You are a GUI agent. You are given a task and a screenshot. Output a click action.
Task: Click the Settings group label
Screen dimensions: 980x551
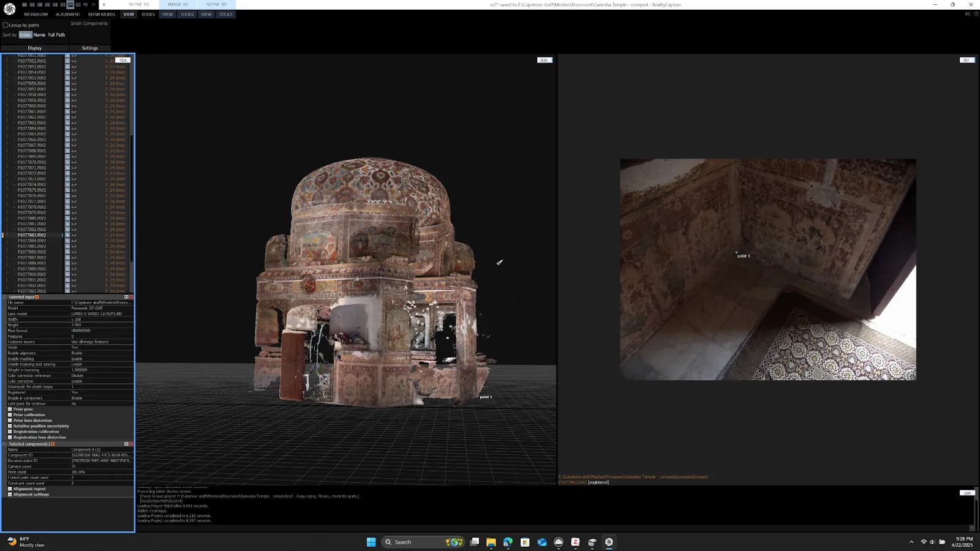coord(89,48)
